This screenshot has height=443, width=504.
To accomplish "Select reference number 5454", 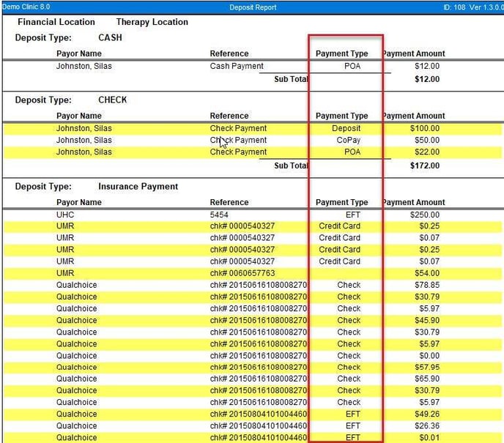I will click(x=219, y=215).
